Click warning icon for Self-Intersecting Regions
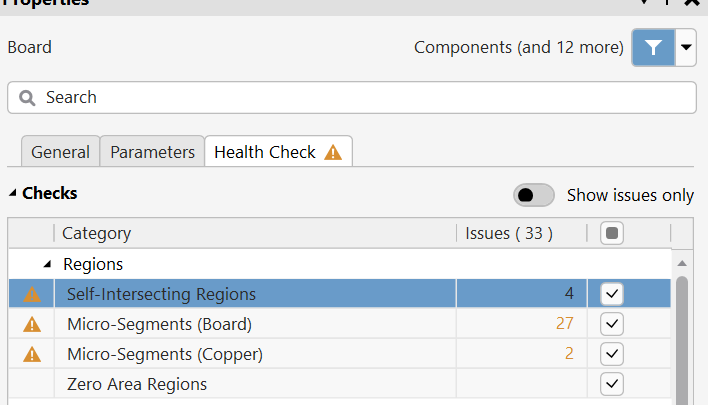 pos(32,295)
